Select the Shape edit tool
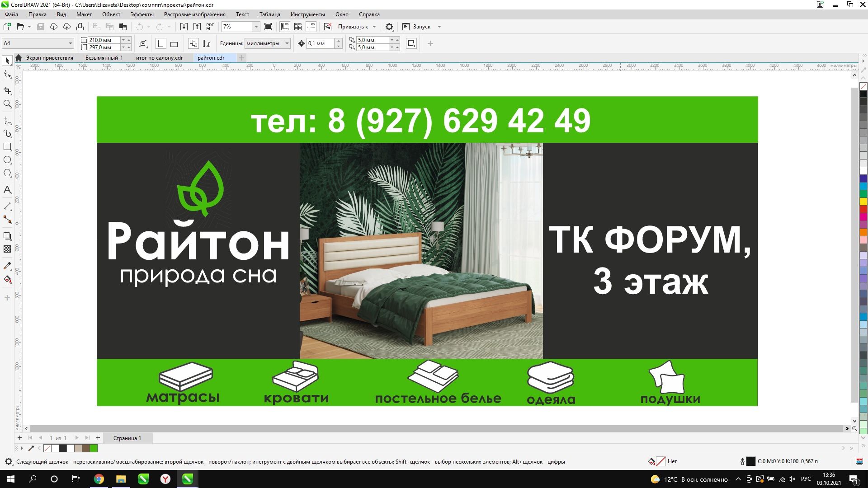The image size is (868, 488). tap(7, 75)
